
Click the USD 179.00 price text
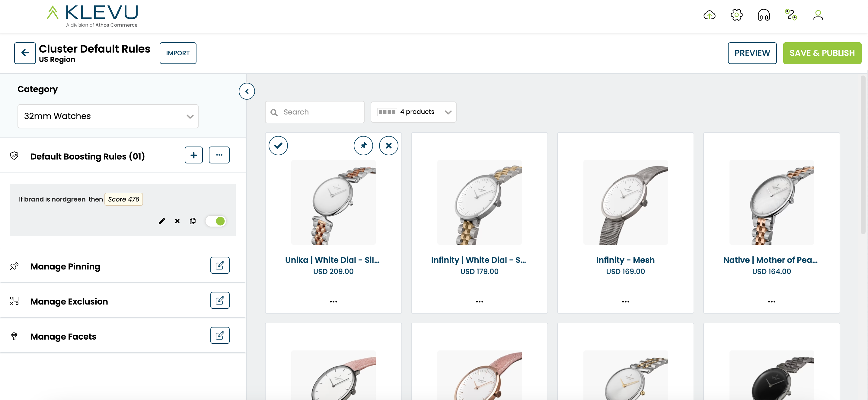pyautogui.click(x=480, y=272)
